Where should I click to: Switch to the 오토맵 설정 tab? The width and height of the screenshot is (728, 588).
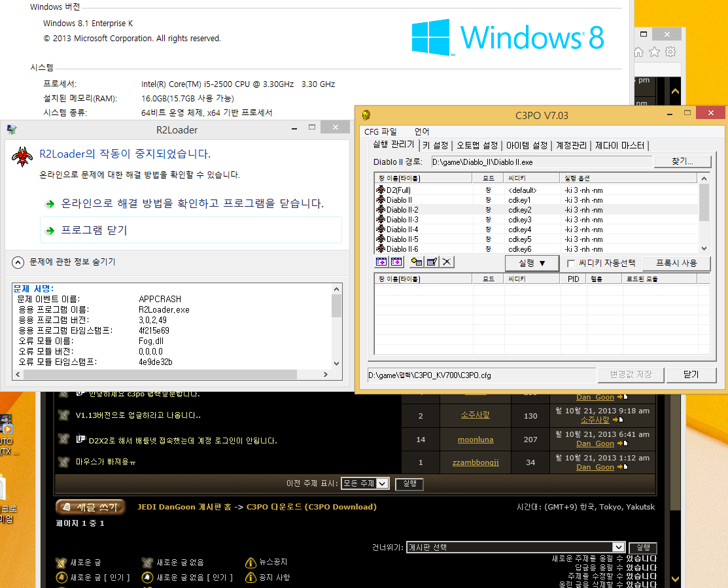coord(477,146)
